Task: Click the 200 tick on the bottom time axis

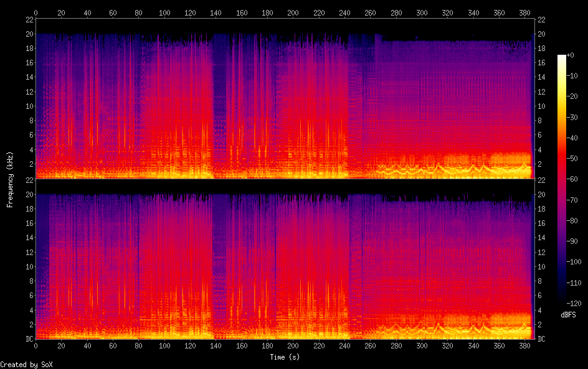Action: tap(293, 345)
